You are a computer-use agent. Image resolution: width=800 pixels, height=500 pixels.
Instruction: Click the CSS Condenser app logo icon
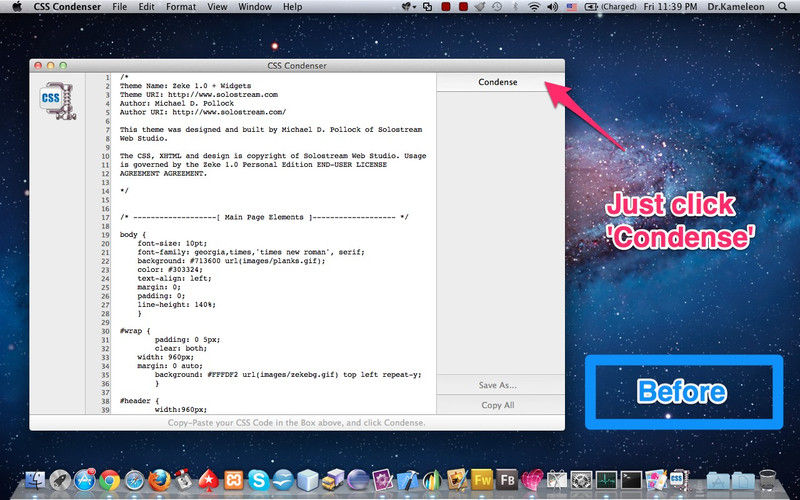point(52,96)
